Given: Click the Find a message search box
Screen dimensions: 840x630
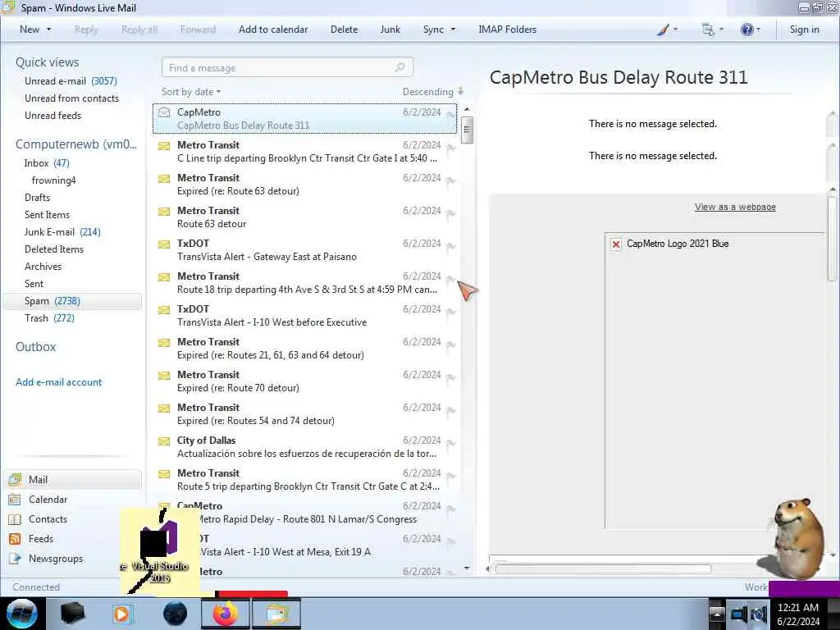Looking at the screenshot, I should point(287,67).
